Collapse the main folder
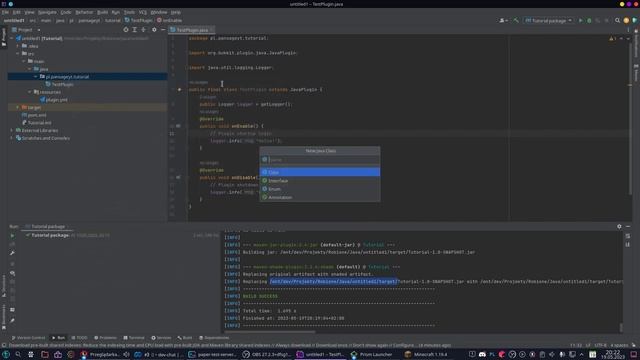The image size is (640, 360). pyautogui.click(x=24, y=61)
